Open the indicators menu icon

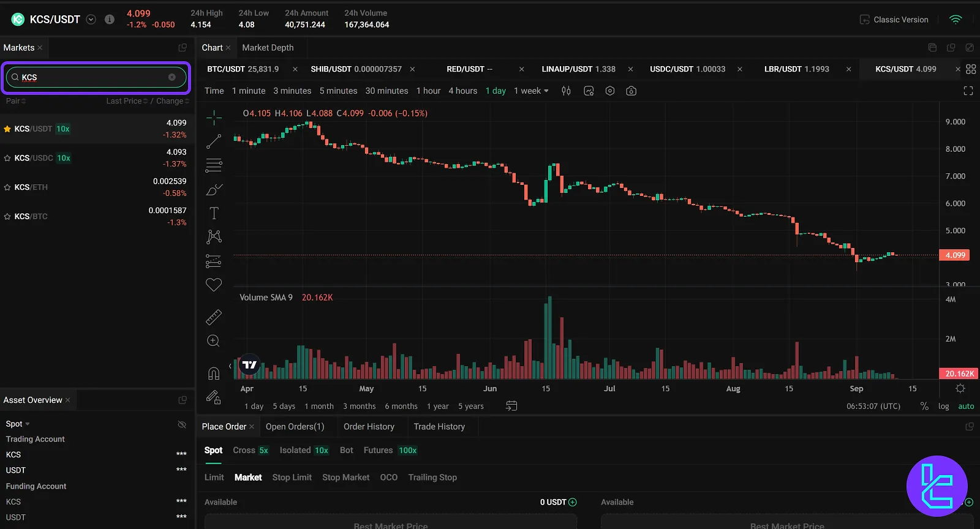589,91
